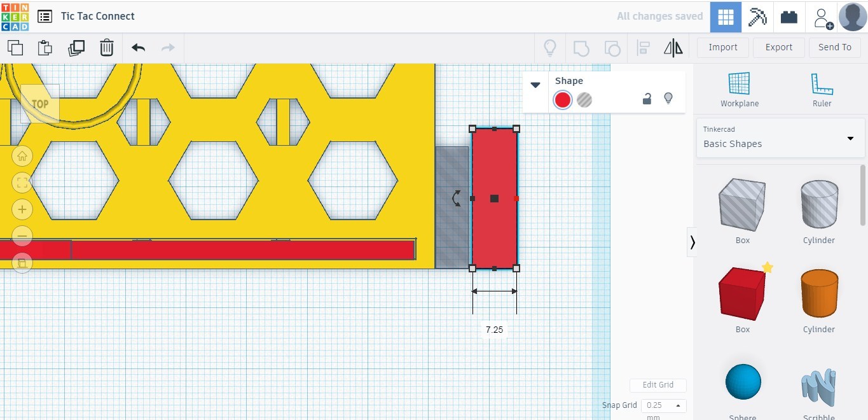The height and width of the screenshot is (420, 868).
Task: Edit the 7.25 width dimension
Action: pyautogui.click(x=494, y=330)
